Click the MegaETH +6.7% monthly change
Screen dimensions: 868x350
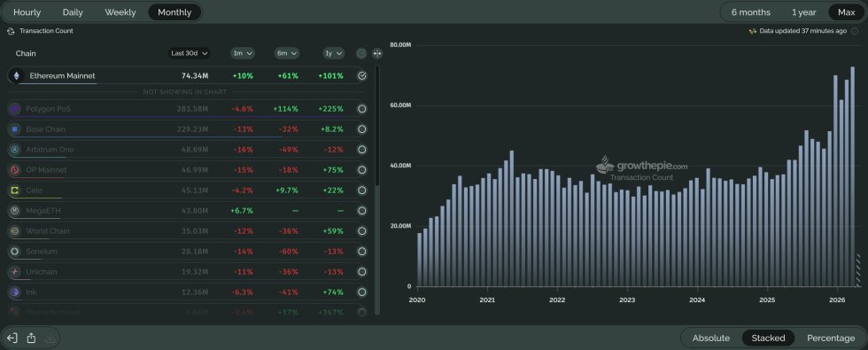tap(241, 211)
